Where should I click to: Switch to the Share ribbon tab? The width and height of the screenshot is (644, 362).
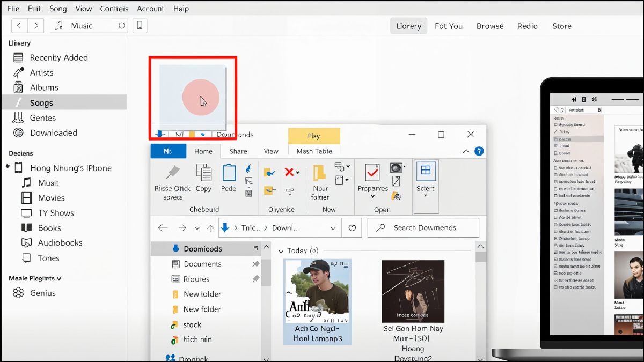tap(238, 151)
